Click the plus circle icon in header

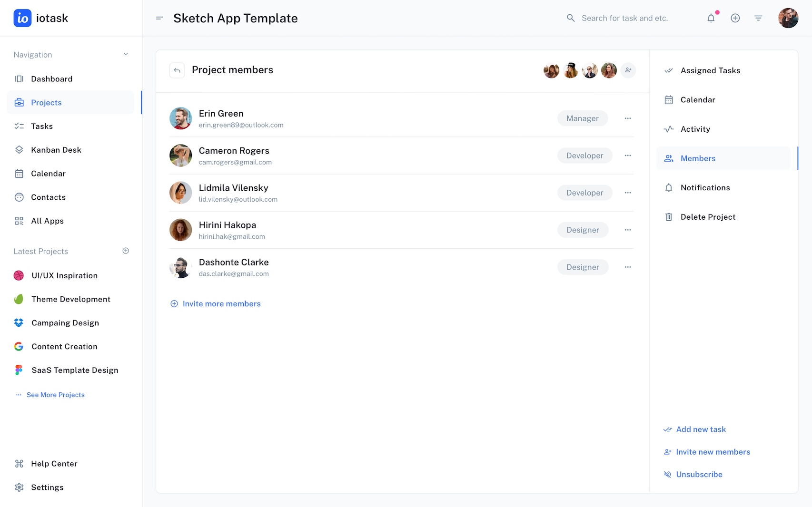[735, 18]
